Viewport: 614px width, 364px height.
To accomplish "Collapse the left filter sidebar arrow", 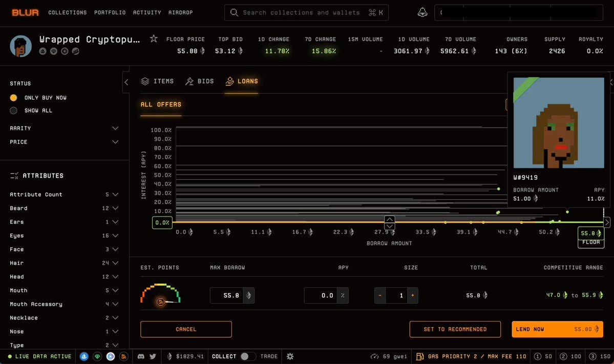I will click(126, 82).
